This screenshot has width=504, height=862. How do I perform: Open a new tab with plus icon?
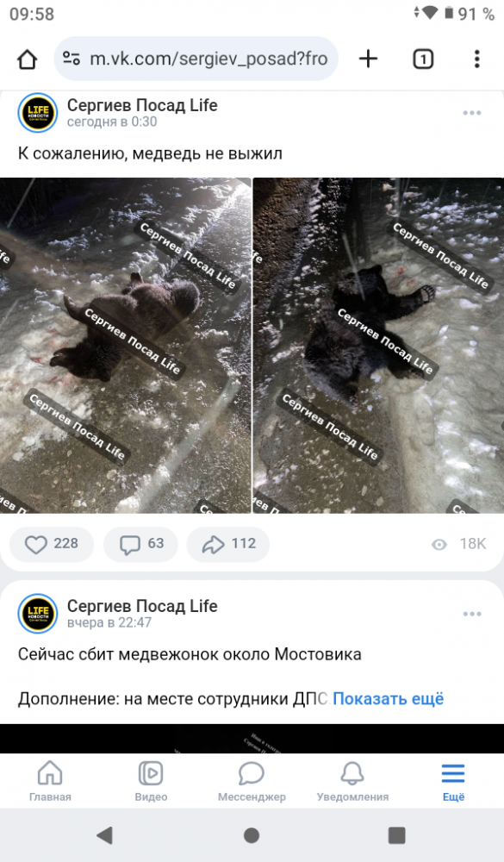pos(368,59)
